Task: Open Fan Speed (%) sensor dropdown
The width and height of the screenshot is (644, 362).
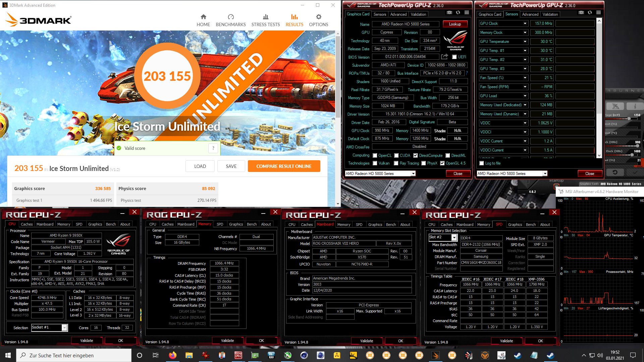Action: coord(525,78)
